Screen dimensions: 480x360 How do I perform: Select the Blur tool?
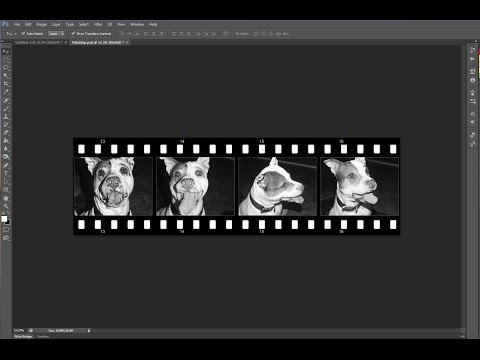tap(6, 149)
